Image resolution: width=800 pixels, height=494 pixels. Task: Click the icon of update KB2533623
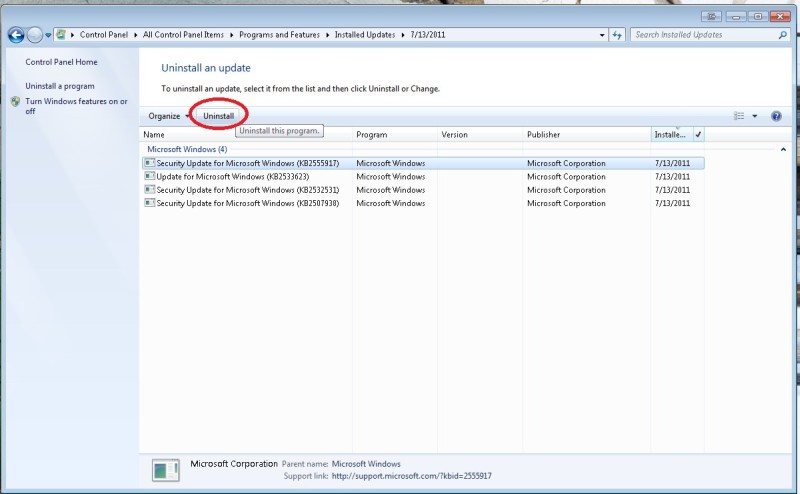point(149,176)
